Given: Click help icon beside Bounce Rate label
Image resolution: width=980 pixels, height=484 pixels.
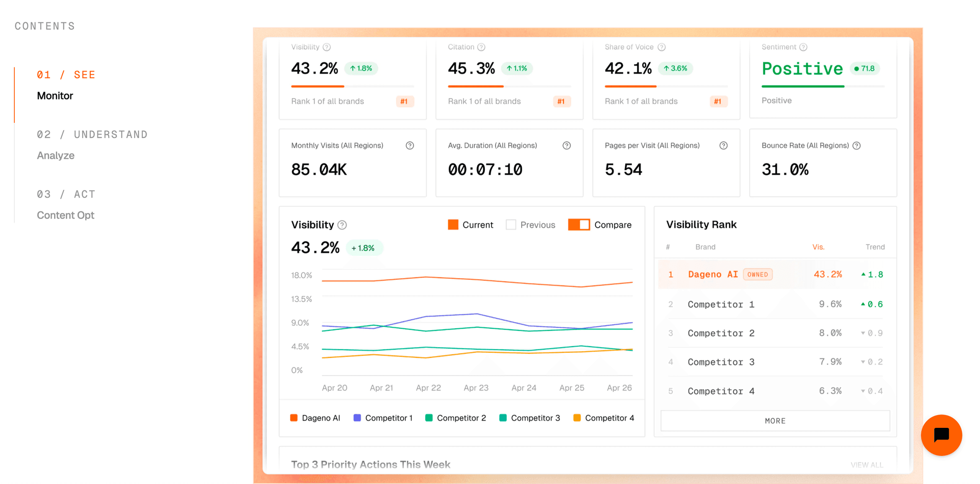Looking at the screenshot, I should click(x=856, y=146).
